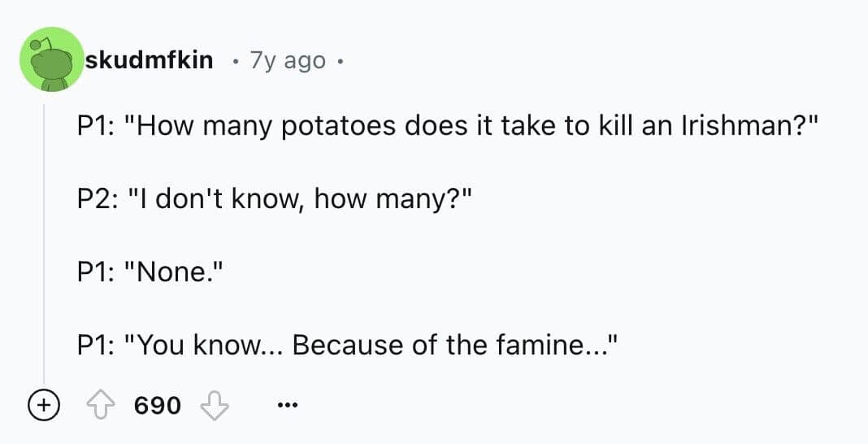Click the 'Because of the famine' line
The image size is (868, 444).
point(345,344)
